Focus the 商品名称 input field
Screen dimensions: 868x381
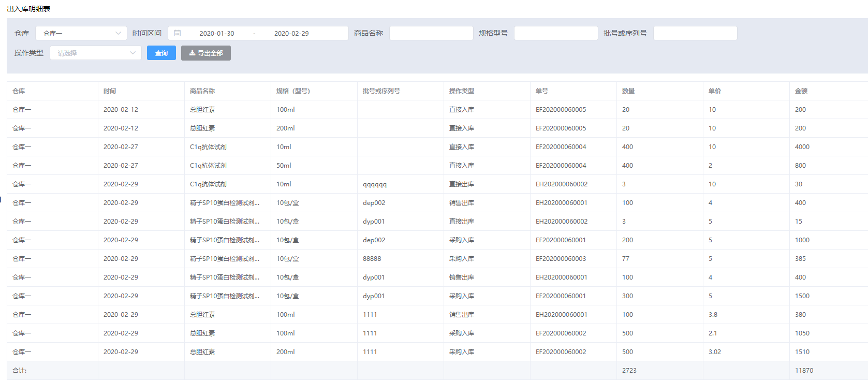click(431, 33)
